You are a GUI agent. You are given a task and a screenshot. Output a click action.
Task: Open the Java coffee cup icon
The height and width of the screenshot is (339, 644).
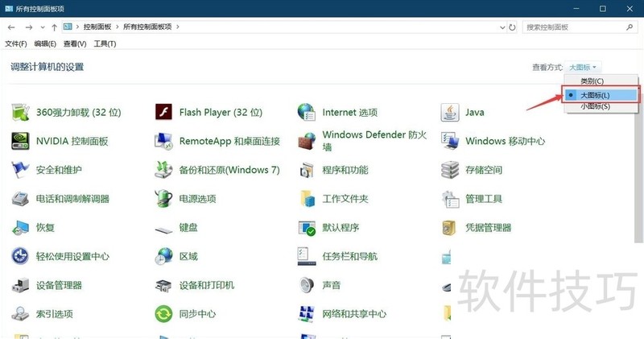click(450, 112)
